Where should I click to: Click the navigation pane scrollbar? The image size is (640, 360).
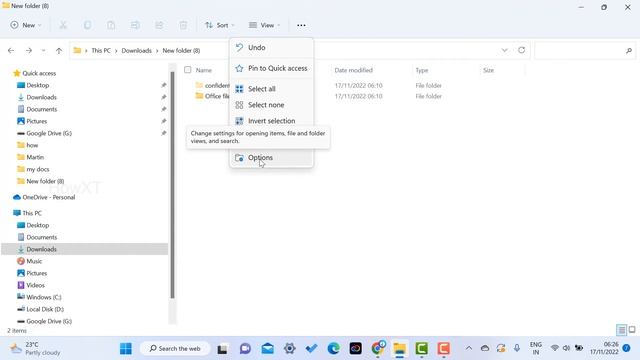click(x=173, y=185)
